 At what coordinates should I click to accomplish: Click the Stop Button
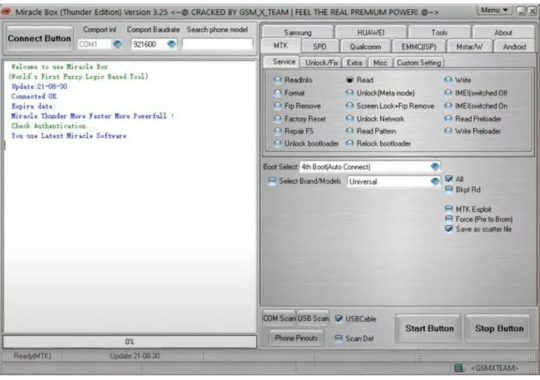point(499,328)
